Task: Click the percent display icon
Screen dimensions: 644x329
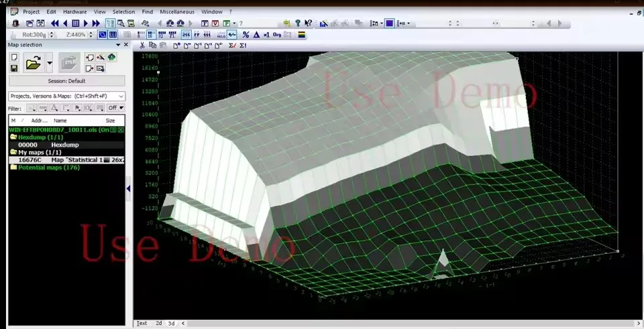Action: 246,34
